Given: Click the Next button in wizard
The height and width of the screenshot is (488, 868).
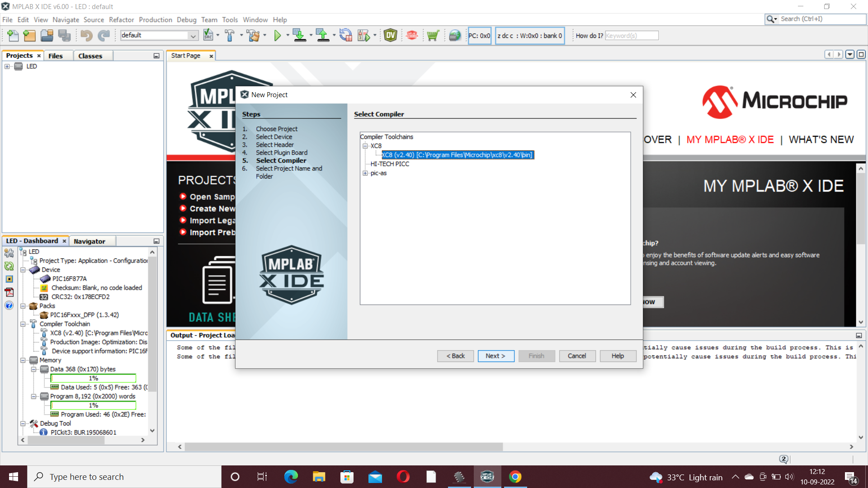Looking at the screenshot, I should [495, 356].
